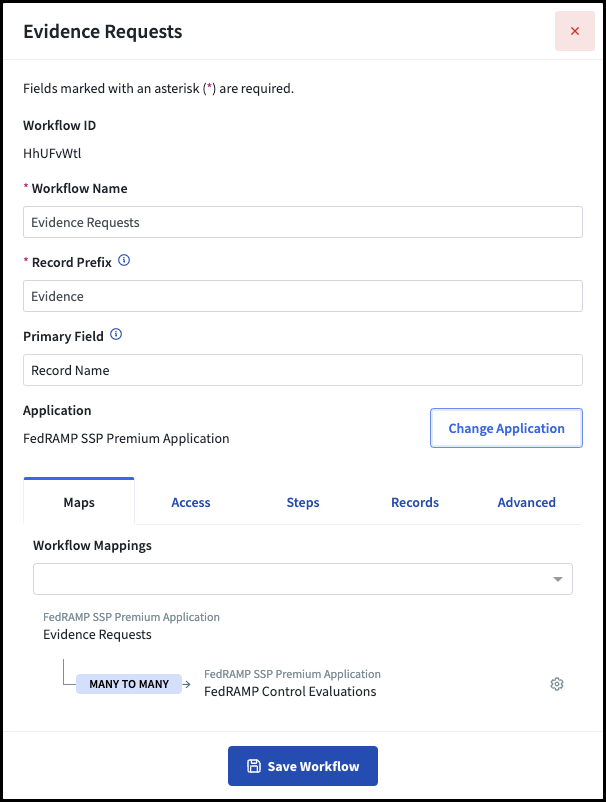The image size is (606, 802).
Task: Click the arrow after MANY TO MANY
Action: tap(187, 684)
